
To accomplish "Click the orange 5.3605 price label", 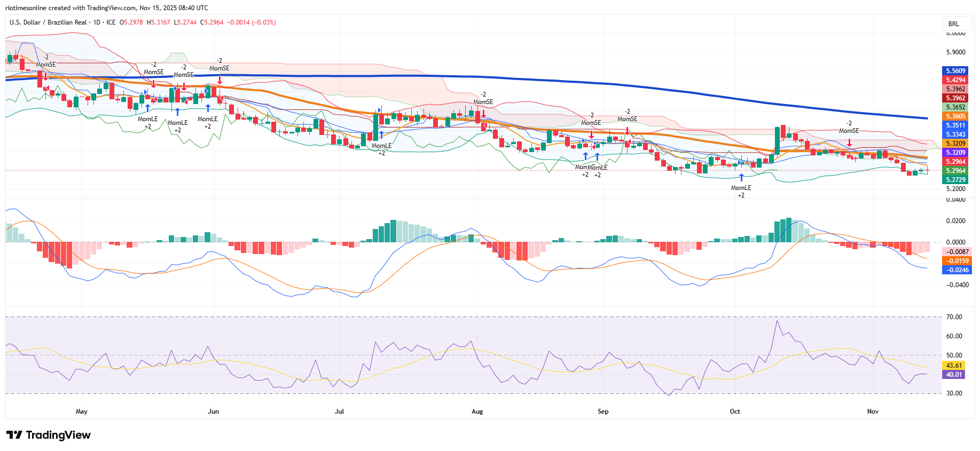I will (x=955, y=116).
